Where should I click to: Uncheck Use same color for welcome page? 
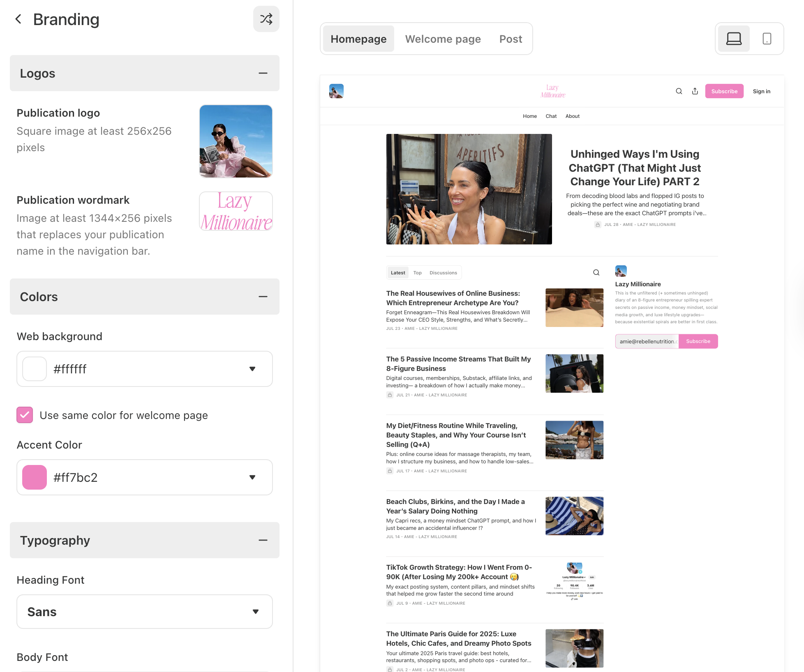pyautogui.click(x=25, y=415)
